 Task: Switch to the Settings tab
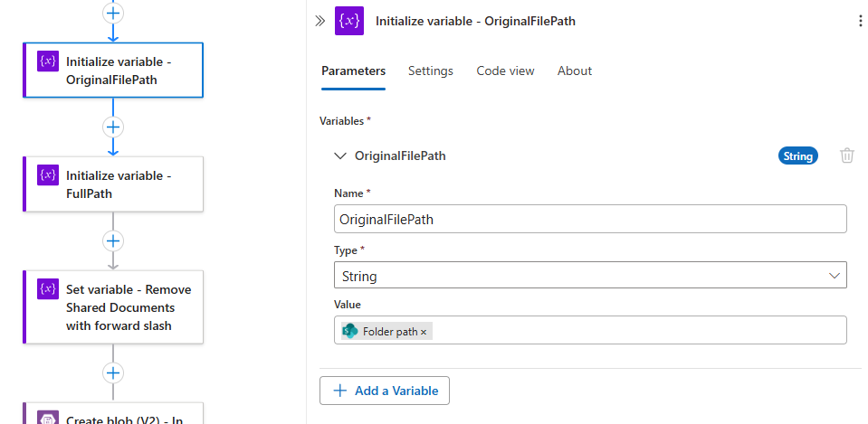[431, 71]
